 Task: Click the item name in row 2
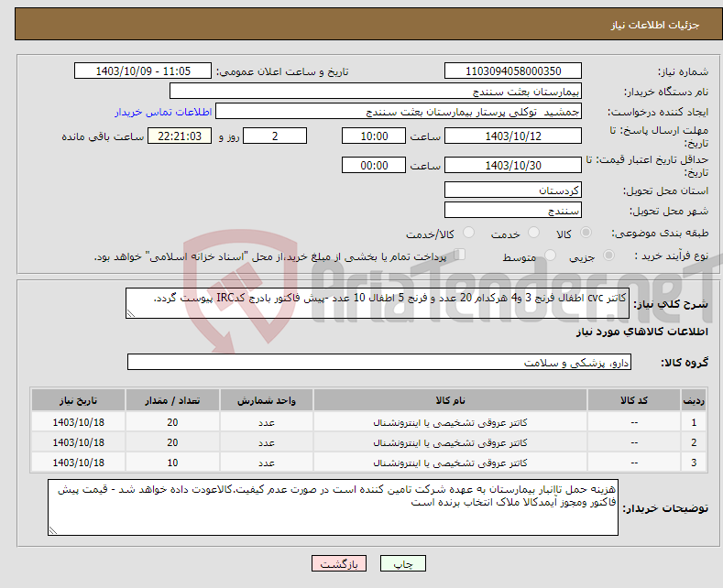450,442
